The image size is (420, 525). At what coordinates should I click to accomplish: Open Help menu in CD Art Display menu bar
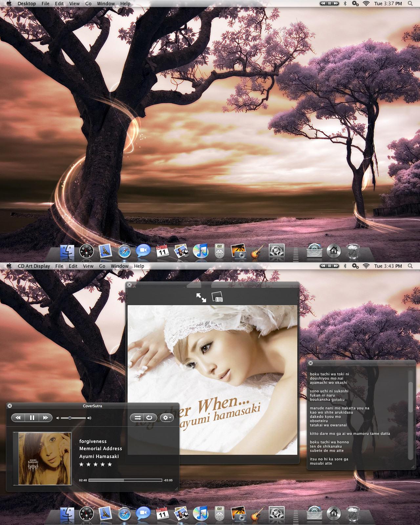[x=139, y=266]
